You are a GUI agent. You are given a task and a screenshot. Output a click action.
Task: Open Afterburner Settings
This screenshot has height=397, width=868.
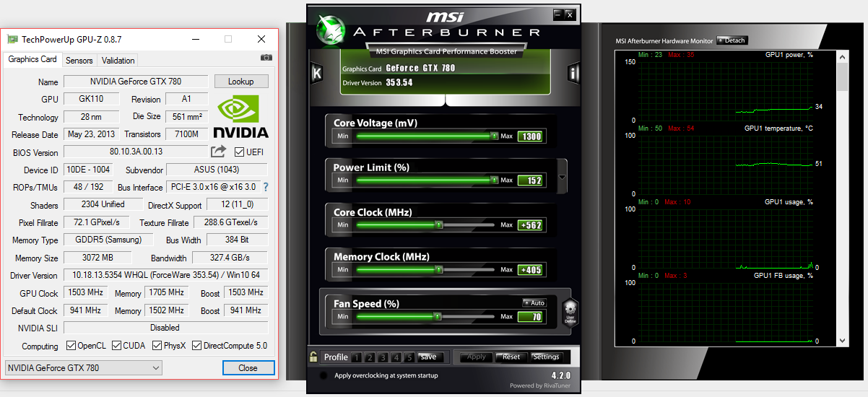pyautogui.click(x=546, y=357)
